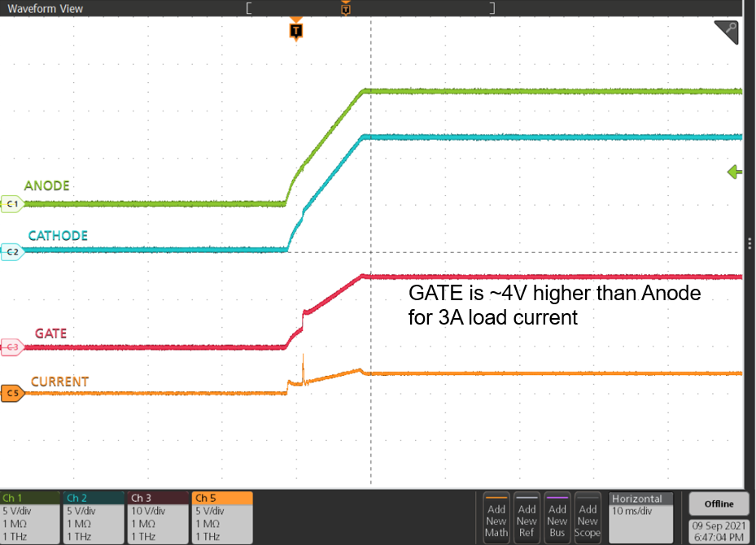Click the date and time display

click(x=719, y=531)
